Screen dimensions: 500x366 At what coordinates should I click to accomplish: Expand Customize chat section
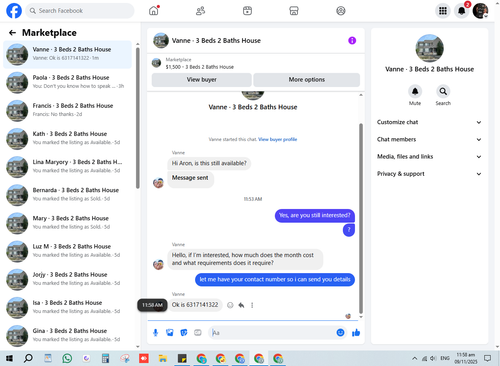point(429,122)
